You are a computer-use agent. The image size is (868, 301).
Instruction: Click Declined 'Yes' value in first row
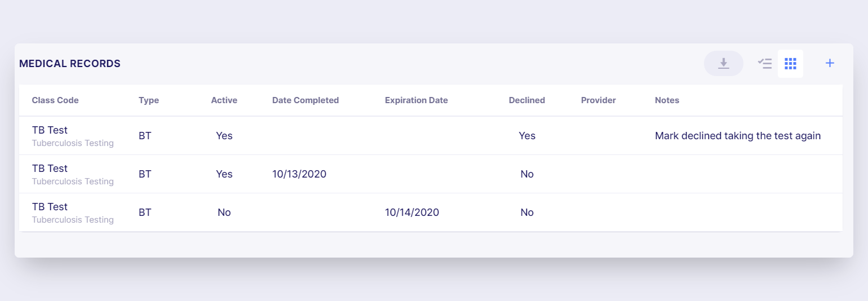tap(527, 136)
